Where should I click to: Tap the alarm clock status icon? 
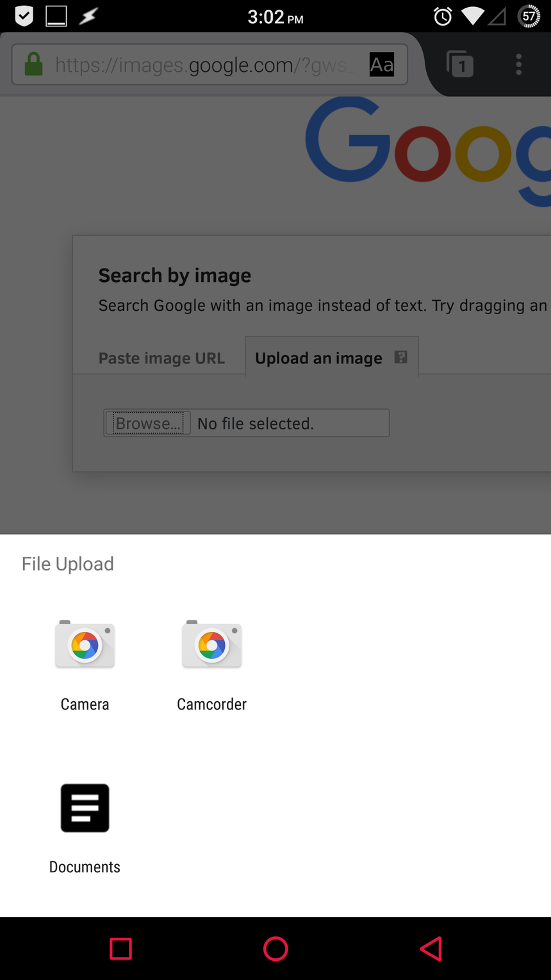[443, 17]
